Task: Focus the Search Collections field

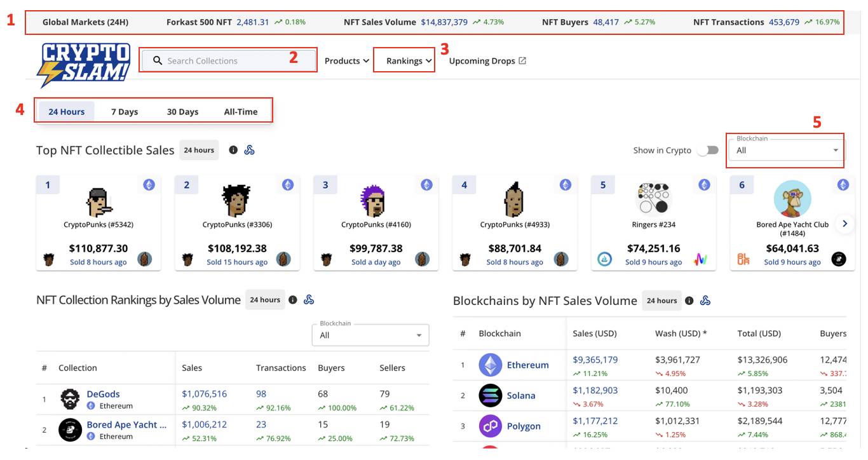Action: click(229, 61)
